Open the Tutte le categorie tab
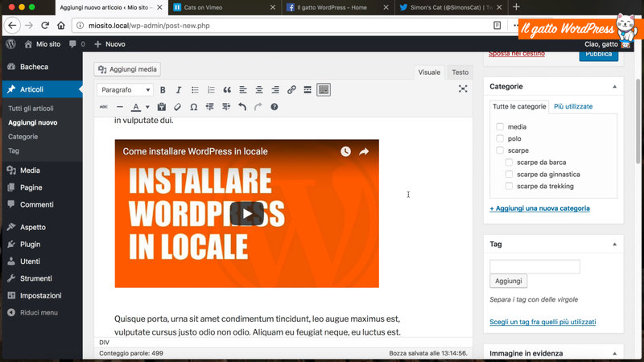Screen dimensions: 644x362 coord(519,106)
